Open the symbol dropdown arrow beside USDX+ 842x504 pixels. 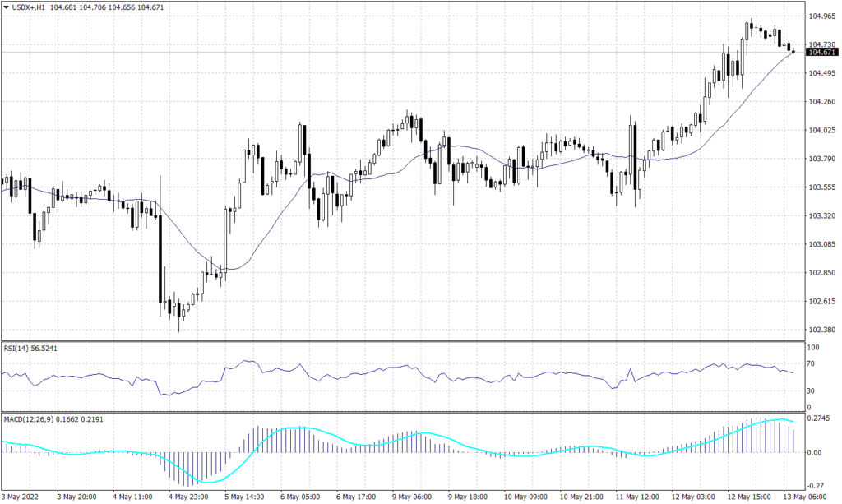(7, 7)
